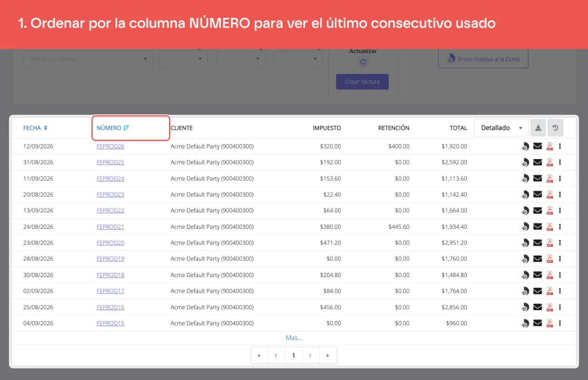Click the Actualizar refresh icon
The image size is (588, 380).
(363, 62)
